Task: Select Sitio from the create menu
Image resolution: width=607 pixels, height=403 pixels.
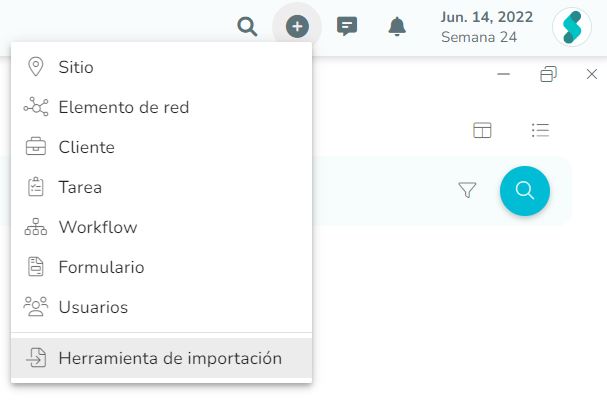Action: pos(161,67)
